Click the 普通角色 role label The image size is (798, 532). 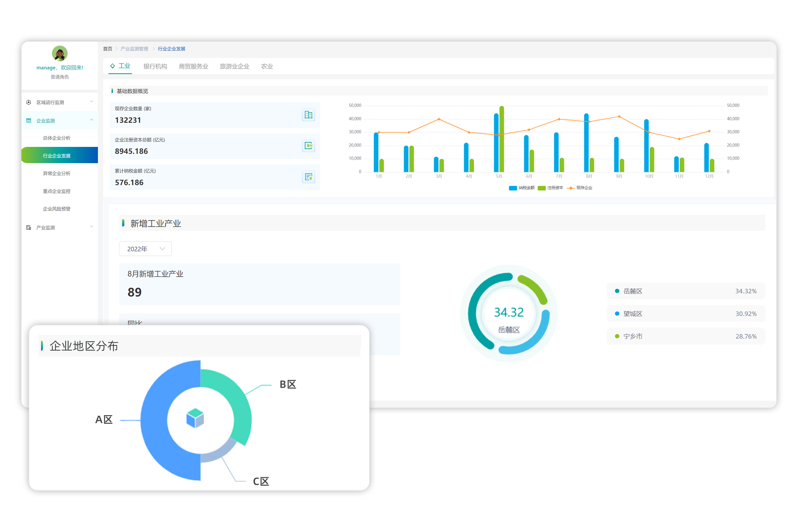coord(60,77)
